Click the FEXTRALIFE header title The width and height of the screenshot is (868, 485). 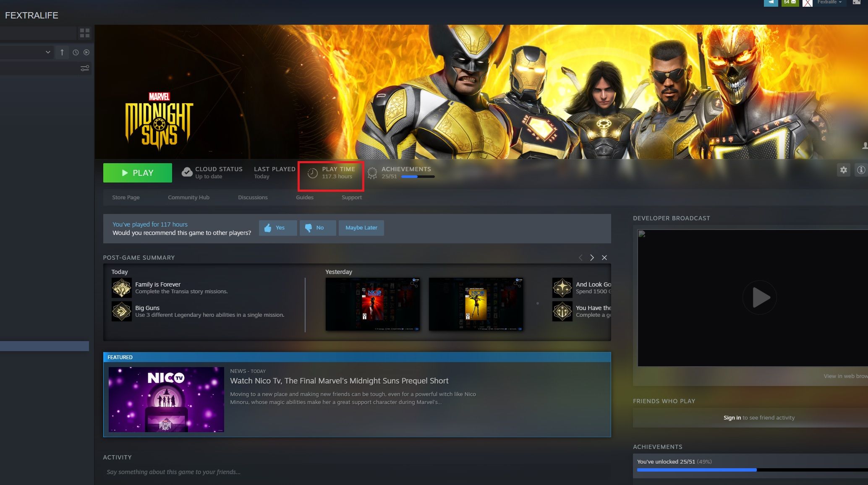tap(31, 16)
